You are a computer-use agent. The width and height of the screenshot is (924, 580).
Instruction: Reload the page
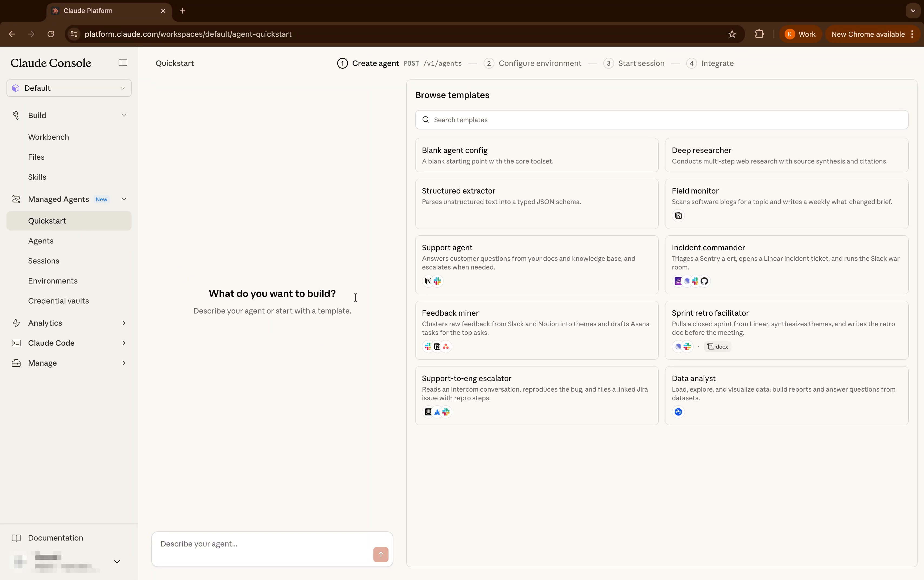point(51,34)
